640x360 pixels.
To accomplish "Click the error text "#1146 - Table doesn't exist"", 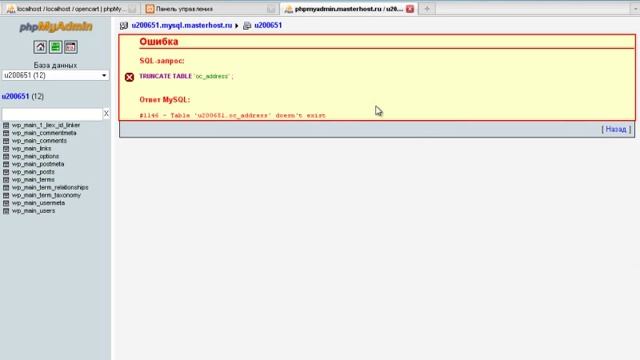I will pyautogui.click(x=233, y=116).
